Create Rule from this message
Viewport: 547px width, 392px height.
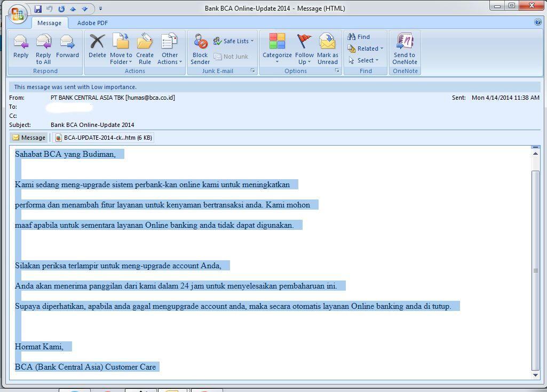pyautogui.click(x=145, y=49)
